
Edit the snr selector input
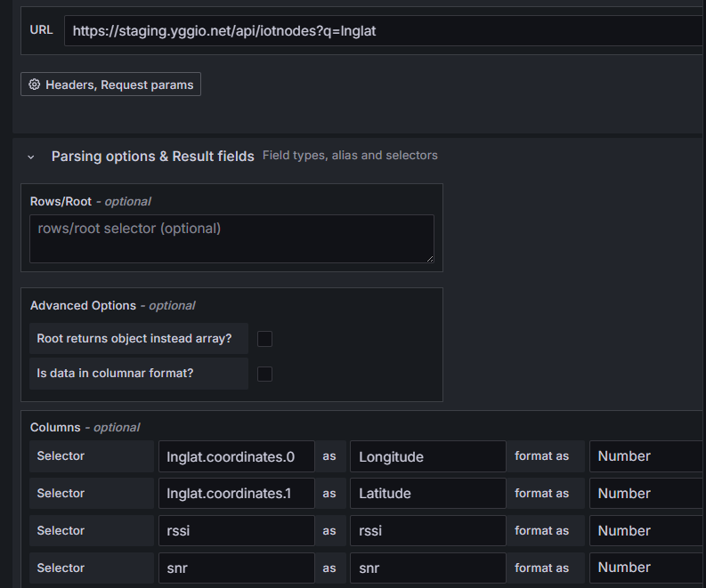pos(236,568)
